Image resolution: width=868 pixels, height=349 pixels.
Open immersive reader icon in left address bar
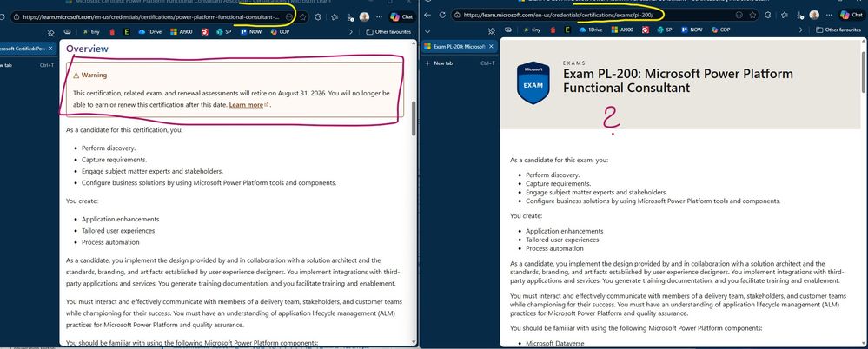pyautogui.click(x=289, y=17)
